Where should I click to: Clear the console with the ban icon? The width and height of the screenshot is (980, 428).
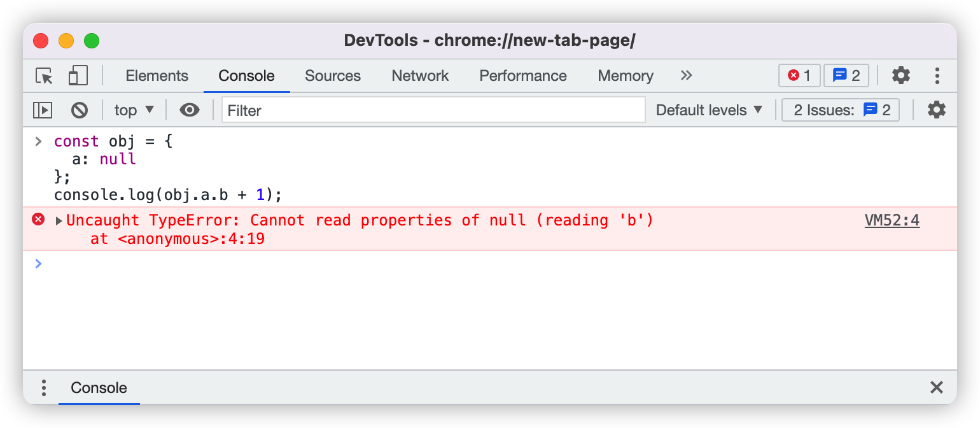[x=79, y=110]
